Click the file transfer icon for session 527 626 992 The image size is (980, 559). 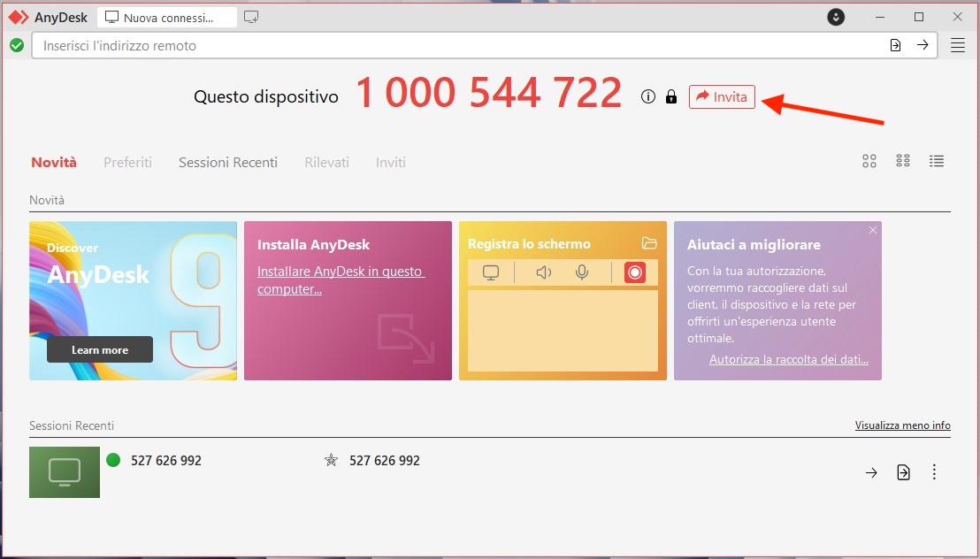[x=903, y=472]
